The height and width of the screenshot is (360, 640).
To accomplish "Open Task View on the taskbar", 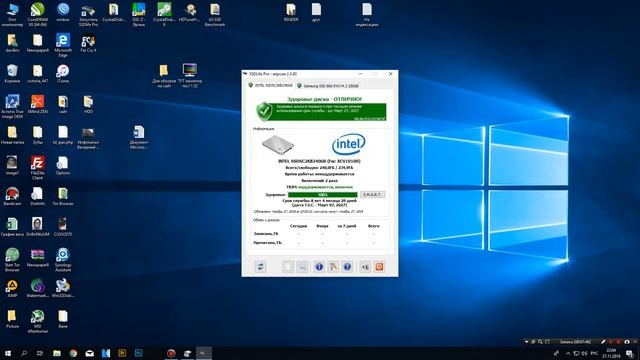I will [x=40, y=353].
